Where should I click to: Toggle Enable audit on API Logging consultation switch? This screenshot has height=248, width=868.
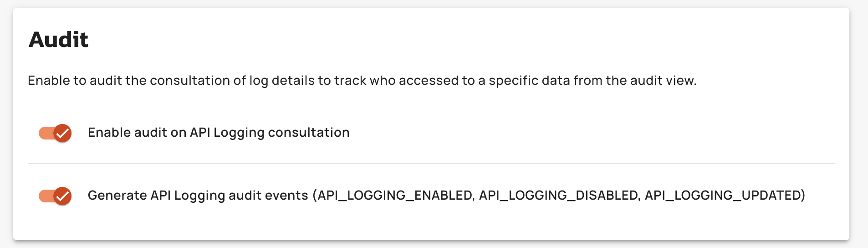[55, 133]
